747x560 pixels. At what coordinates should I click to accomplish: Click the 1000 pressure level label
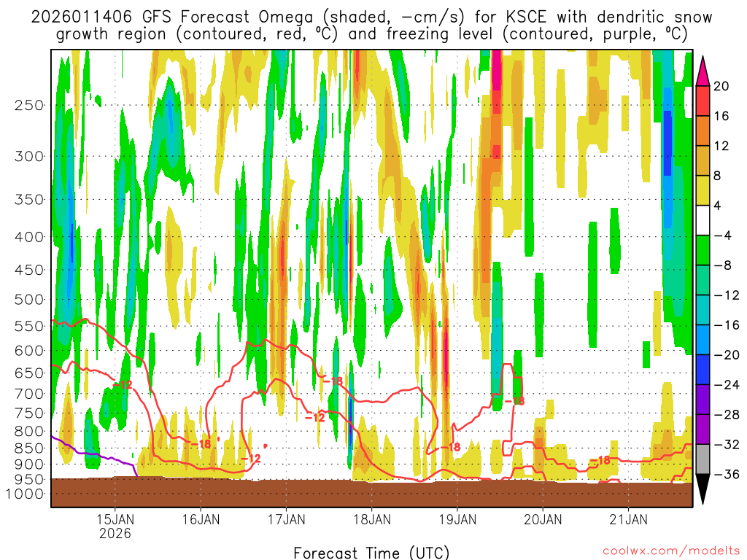click(x=25, y=494)
